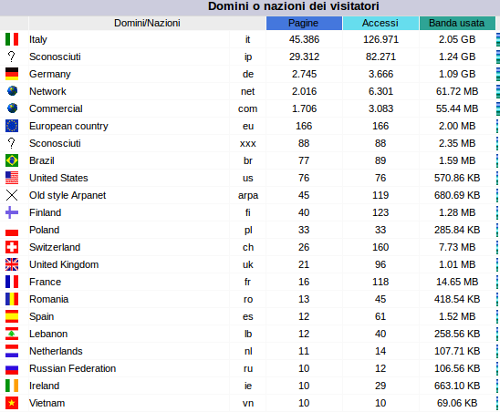Viewport: 500px width, 412px height.
Task: Click the France bandwidth value 14.65 MB
Action: coord(457,282)
